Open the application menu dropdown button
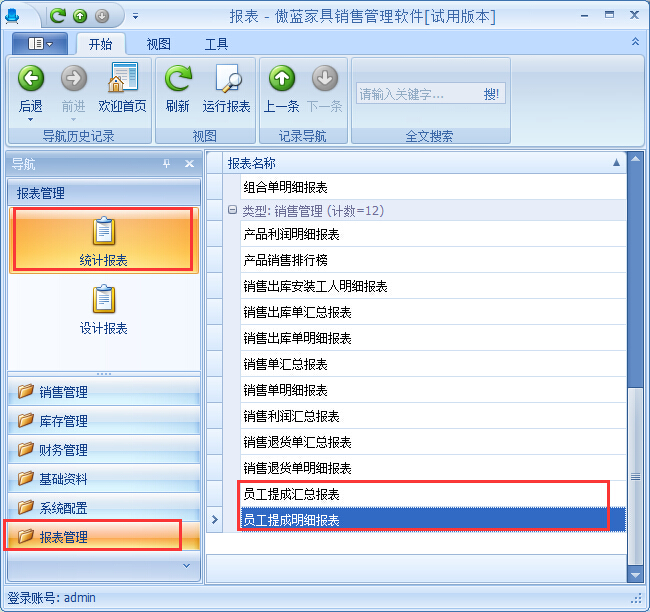This screenshot has height=612, width=650. pos(40,44)
